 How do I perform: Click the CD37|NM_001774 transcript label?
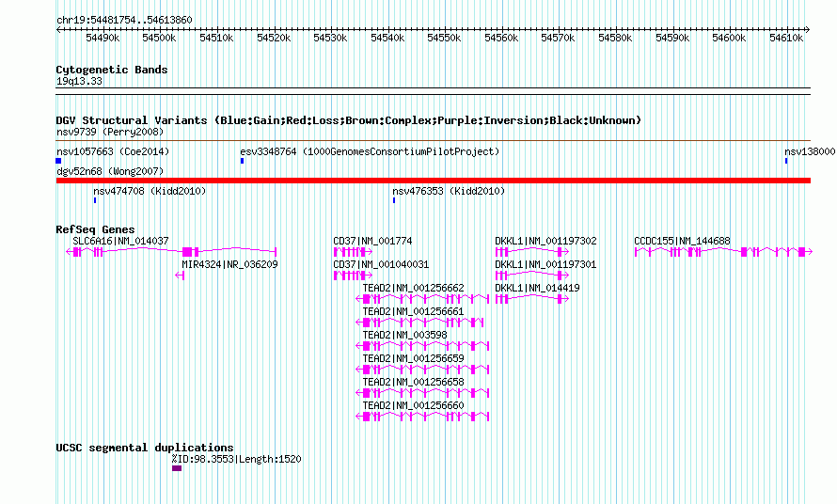[x=372, y=241]
